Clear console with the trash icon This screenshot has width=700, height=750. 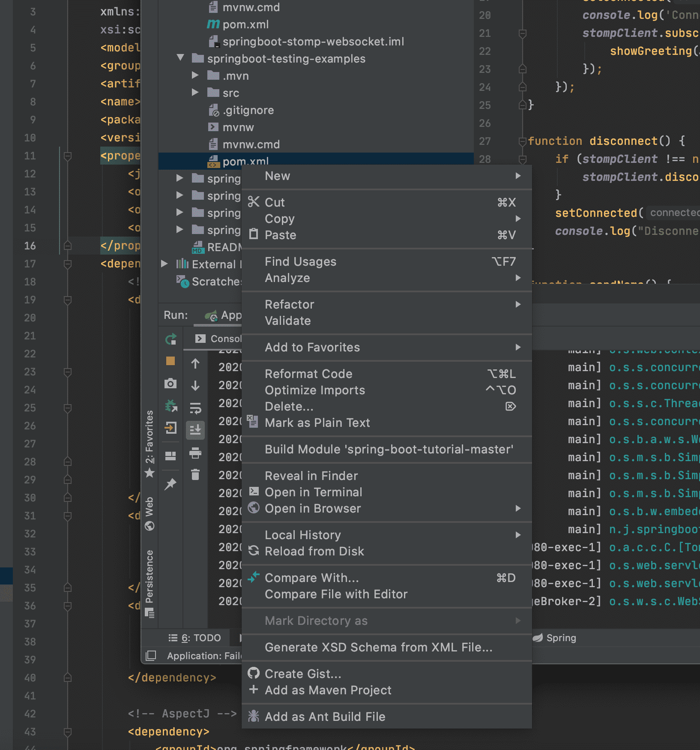point(195,474)
